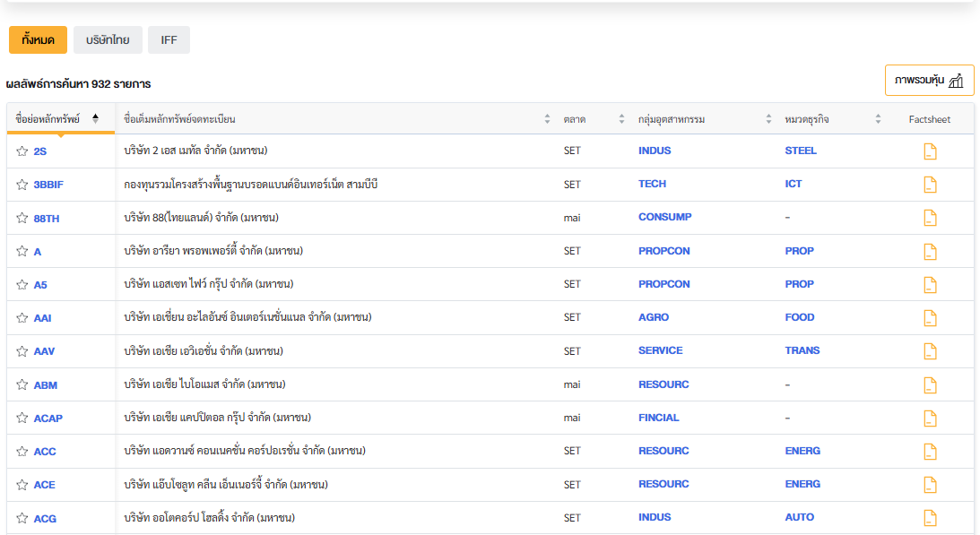This screenshot has height=535, width=980.
Task: Open factsheet document for AAV row
Action: 930,351
